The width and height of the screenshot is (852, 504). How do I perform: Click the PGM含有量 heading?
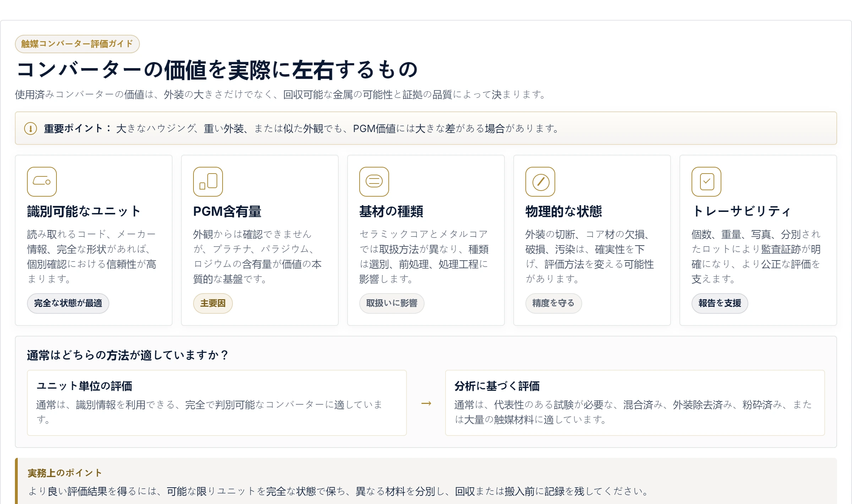[x=227, y=212]
